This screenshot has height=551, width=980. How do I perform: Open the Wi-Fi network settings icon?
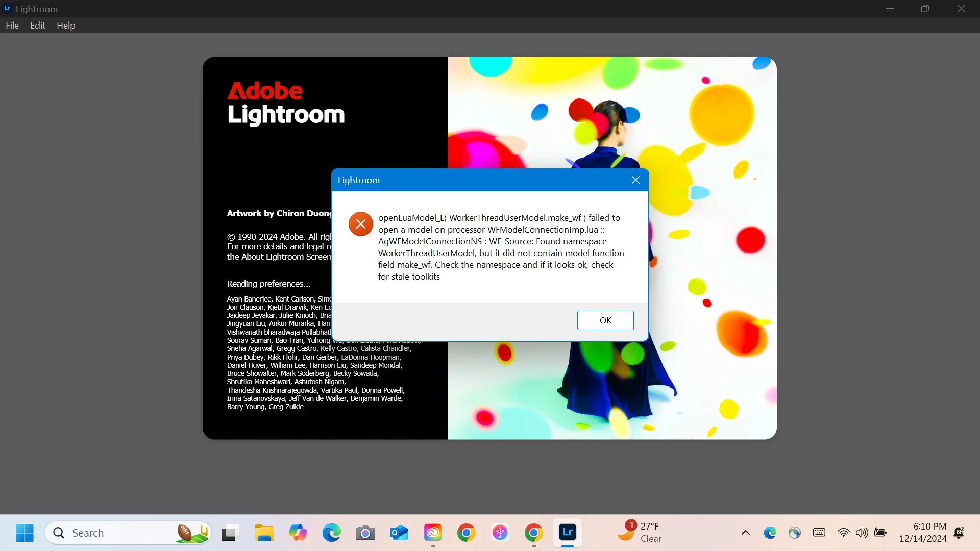[843, 533]
